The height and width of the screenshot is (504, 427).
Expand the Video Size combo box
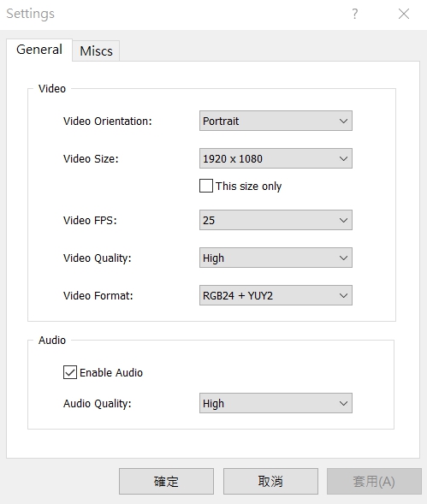coord(276,158)
